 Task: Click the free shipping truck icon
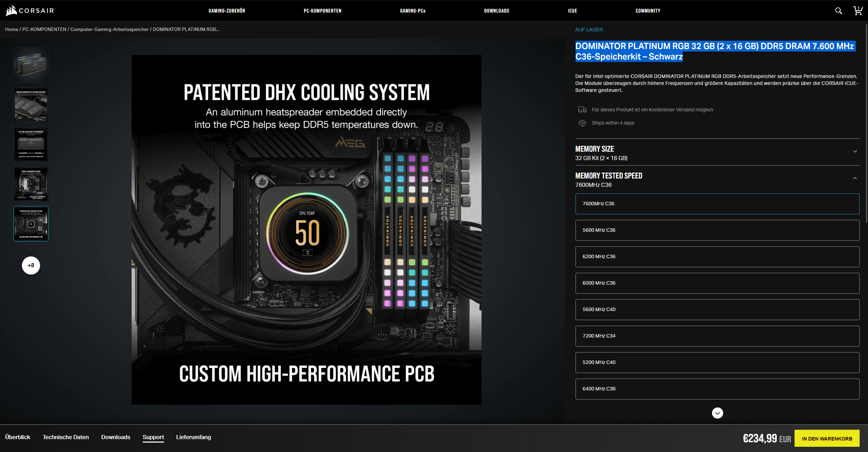click(x=582, y=110)
